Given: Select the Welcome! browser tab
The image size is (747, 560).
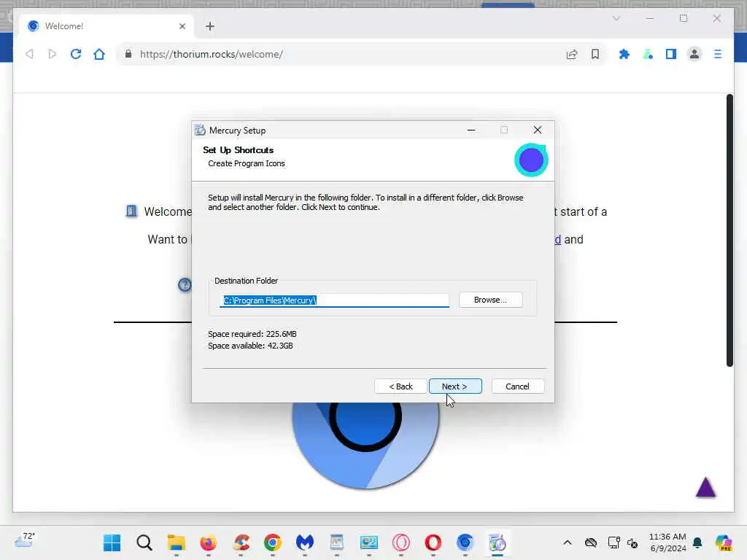Looking at the screenshot, I should pyautogui.click(x=107, y=26).
